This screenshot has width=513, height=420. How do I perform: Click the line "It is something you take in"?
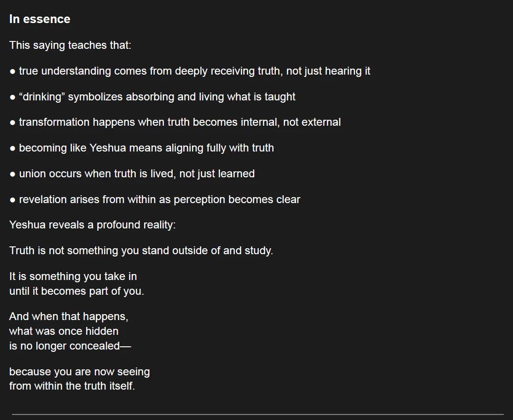click(x=73, y=276)
